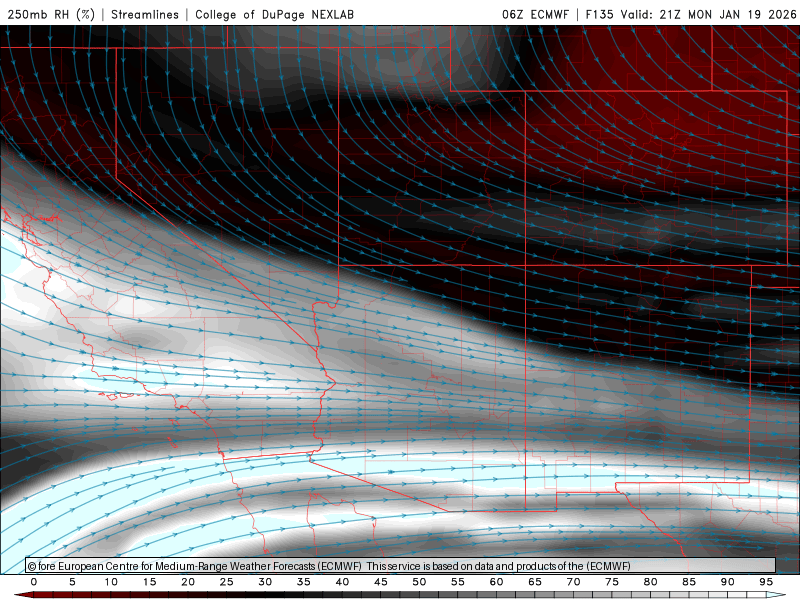The width and height of the screenshot is (800, 600).
Task: Click the 'F135' forecast hour text
Action: 599,14
